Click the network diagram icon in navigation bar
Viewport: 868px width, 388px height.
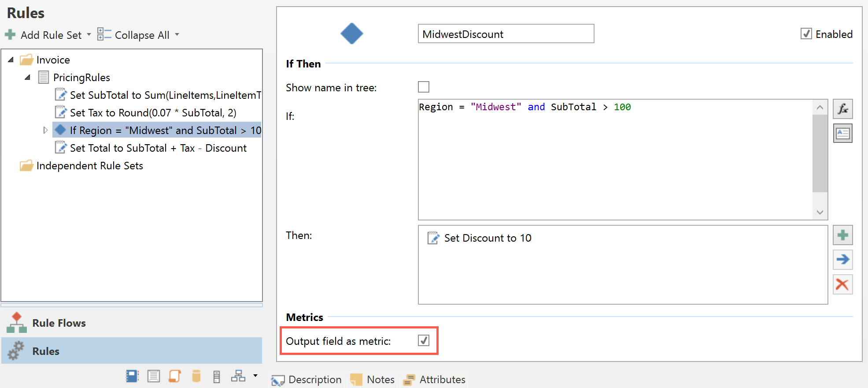[x=238, y=376]
